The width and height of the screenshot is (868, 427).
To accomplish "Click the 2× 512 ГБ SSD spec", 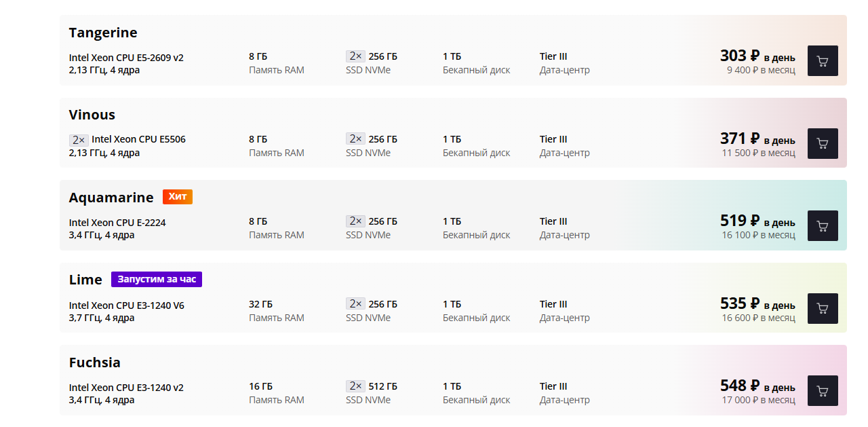I will [x=372, y=386].
